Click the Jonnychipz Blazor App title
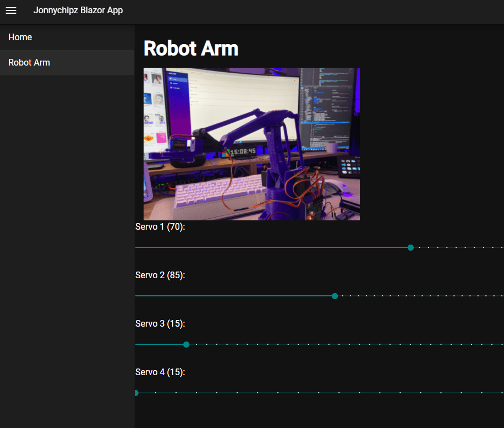This screenshot has width=504, height=428. [x=78, y=10]
